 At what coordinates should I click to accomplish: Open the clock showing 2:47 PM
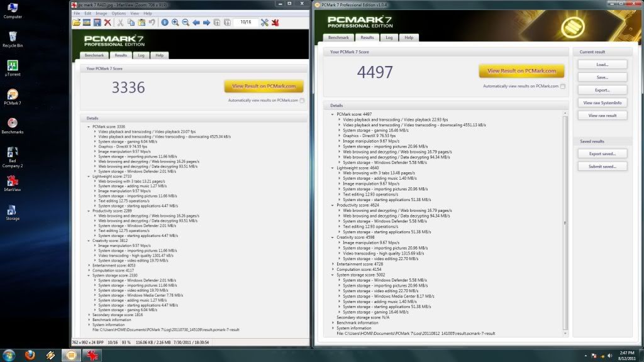[x=627, y=356]
